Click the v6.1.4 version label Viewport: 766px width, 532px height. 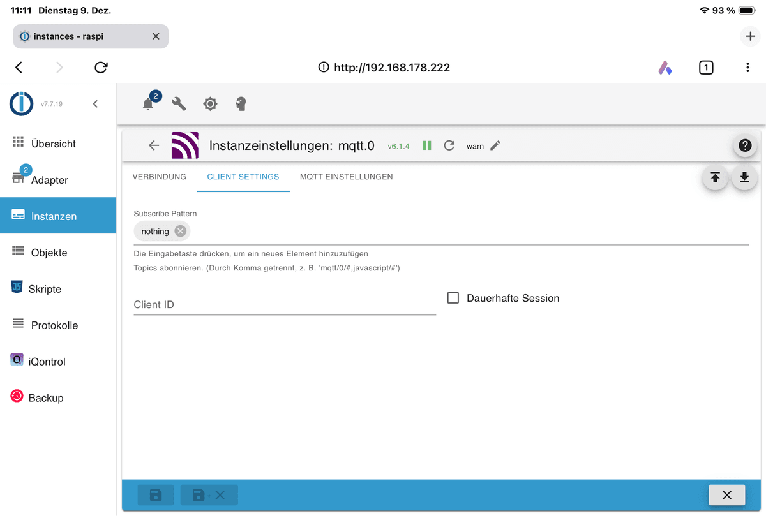[399, 146]
